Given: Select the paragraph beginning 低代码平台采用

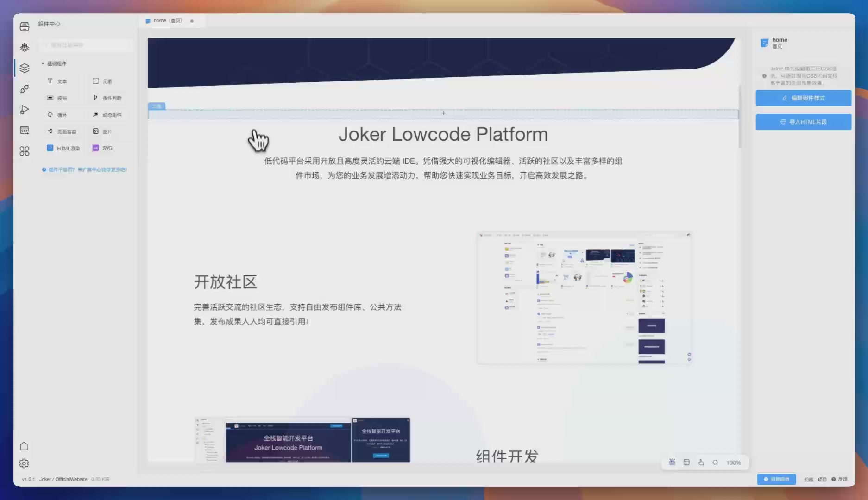Looking at the screenshot, I should 443,168.
